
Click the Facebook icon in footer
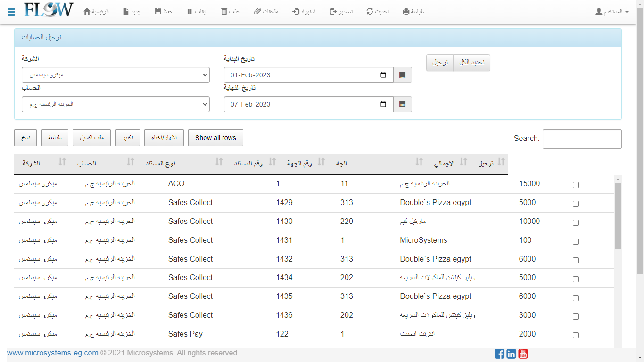click(x=499, y=354)
